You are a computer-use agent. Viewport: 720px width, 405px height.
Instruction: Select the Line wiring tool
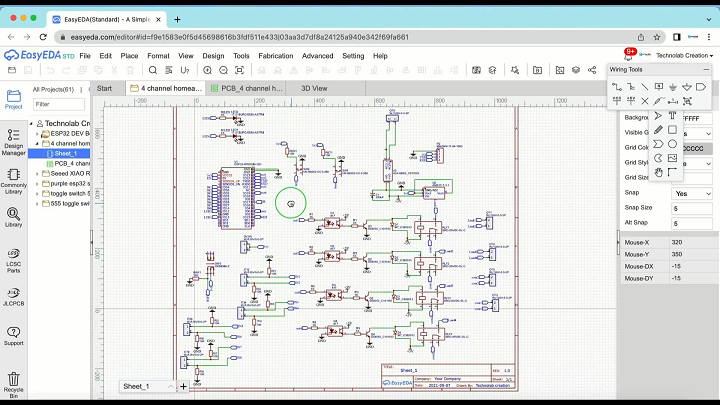[x=645, y=87]
